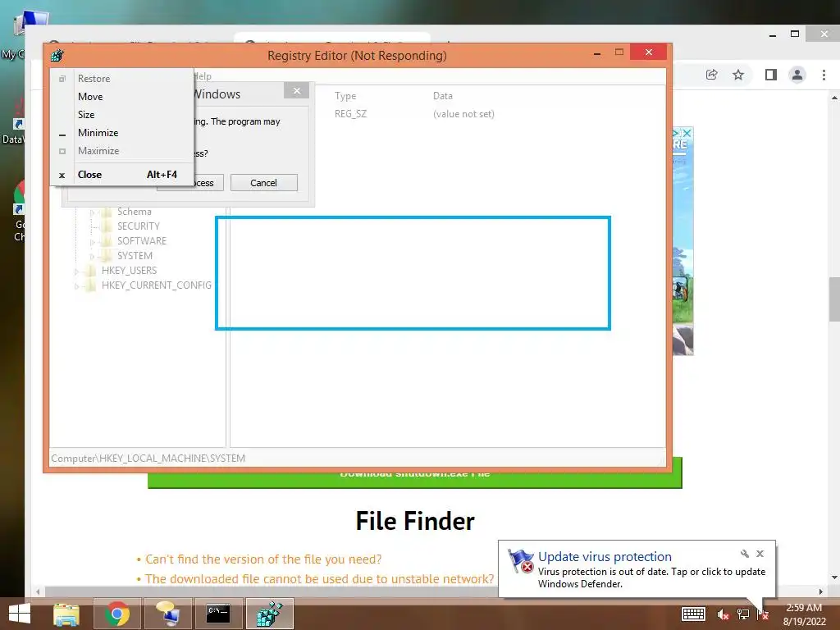This screenshot has width=840, height=630.
Task: Dismiss the virus protection notification
Action: [760, 554]
